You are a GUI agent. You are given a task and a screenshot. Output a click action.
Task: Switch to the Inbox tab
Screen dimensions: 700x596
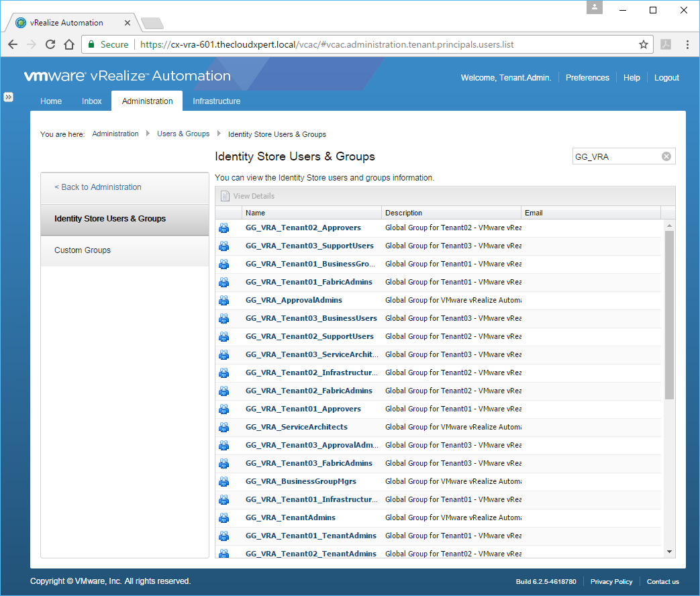pyautogui.click(x=92, y=101)
